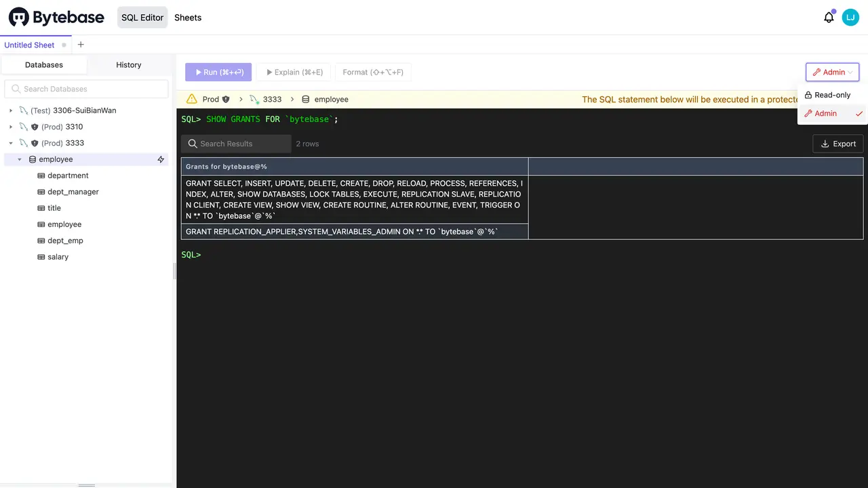Expand the (Test) 3306-SuiBianWan instance
The image size is (868, 488).
click(x=11, y=110)
